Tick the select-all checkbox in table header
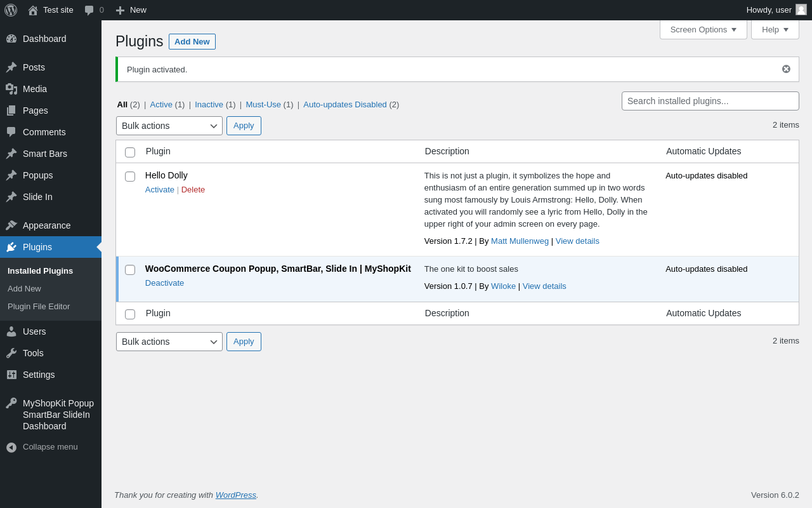This screenshot has height=508, width=812. (130, 152)
